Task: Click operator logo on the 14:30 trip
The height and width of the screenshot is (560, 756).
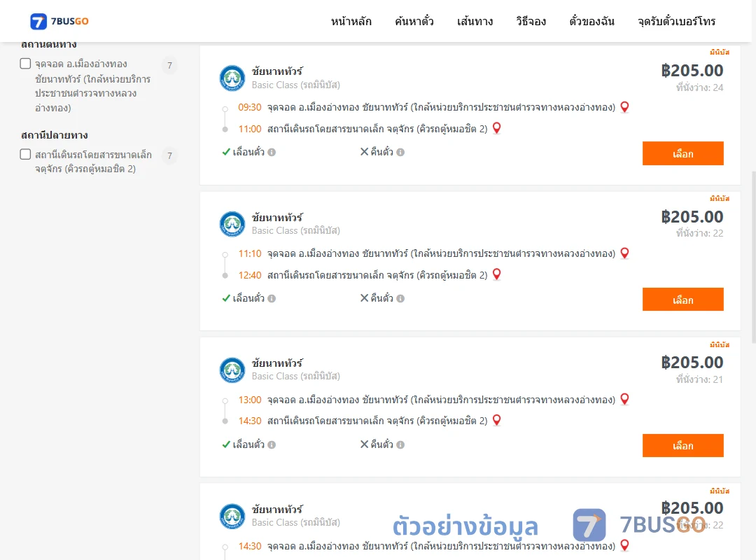Action: coord(232,516)
